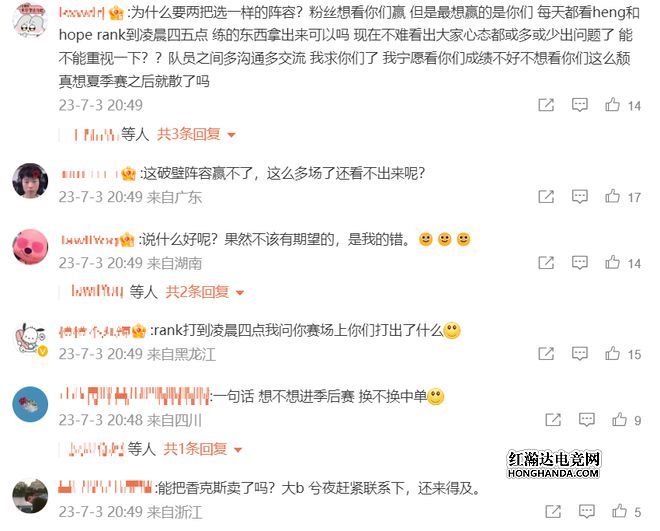Image resolution: width=660 pixels, height=531 pixels.
Task: Share the comment posted from 四川
Action: click(553, 419)
